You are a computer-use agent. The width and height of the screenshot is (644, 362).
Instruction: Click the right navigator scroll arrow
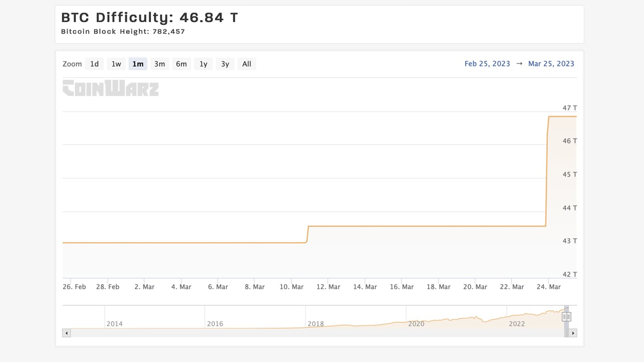pyautogui.click(x=573, y=333)
